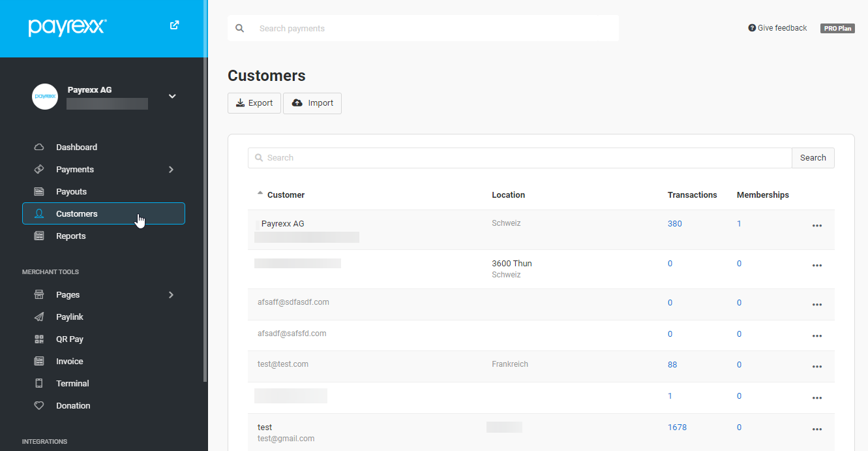
Task: Click the Export button
Action: pyautogui.click(x=254, y=103)
